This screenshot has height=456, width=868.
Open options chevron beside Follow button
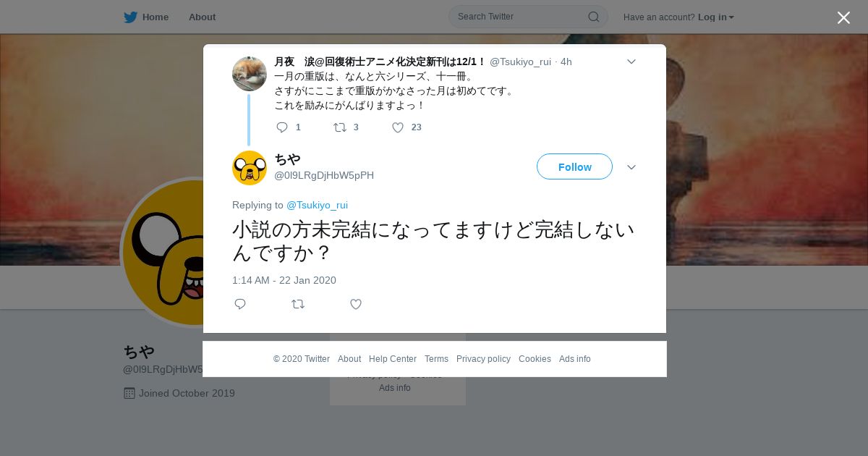pyautogui.click(x=631, y=167)
